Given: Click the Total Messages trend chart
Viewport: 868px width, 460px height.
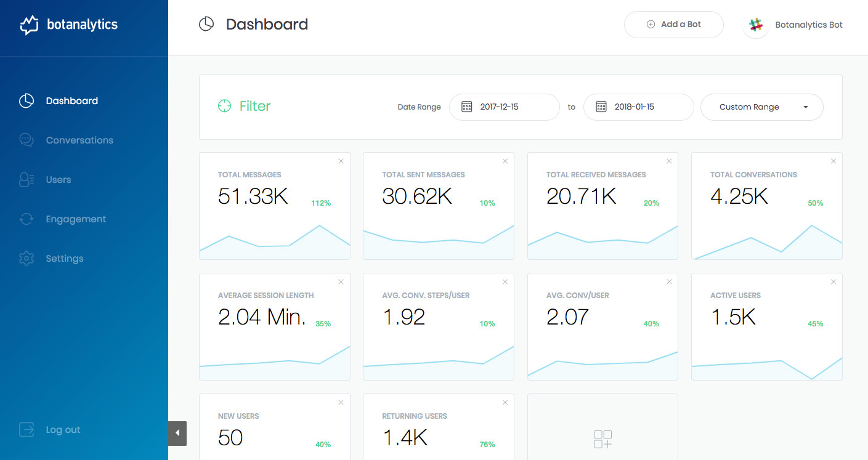Looking at the screenshot, I should click(x=275, y=242).
